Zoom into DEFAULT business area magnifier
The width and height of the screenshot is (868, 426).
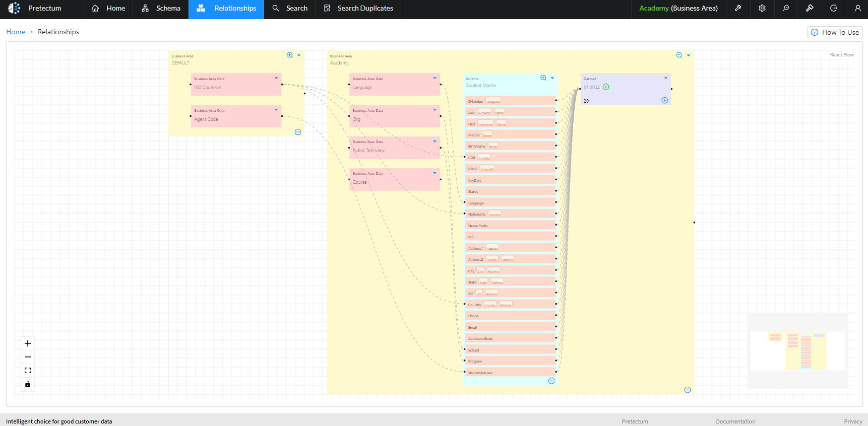[x=290, y=55]
